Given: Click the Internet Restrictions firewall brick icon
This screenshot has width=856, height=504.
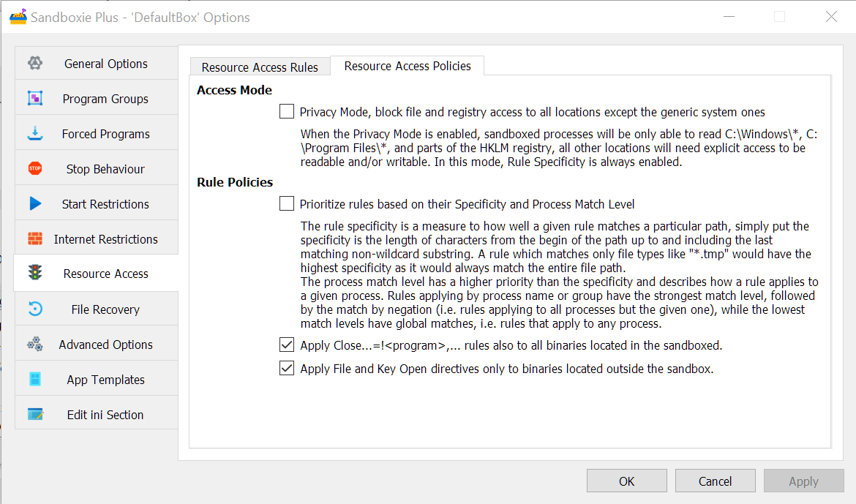Looking at the screenshot, I should (35, 239).
